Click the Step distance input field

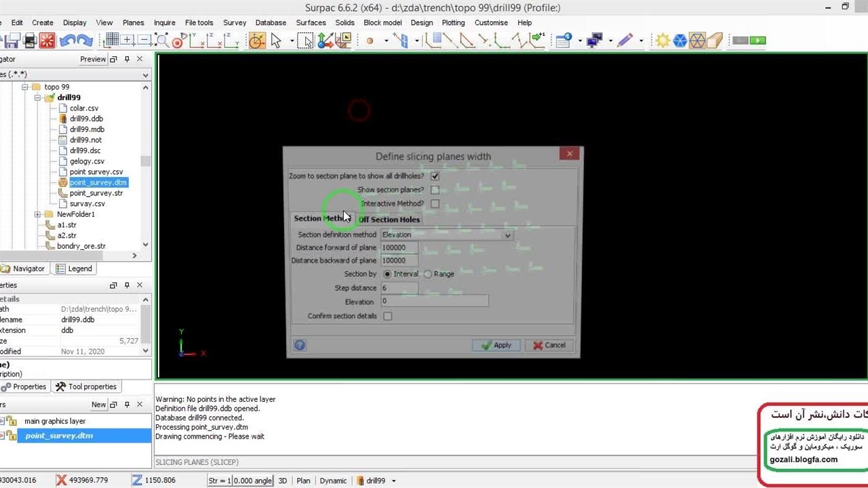[399, 288]
